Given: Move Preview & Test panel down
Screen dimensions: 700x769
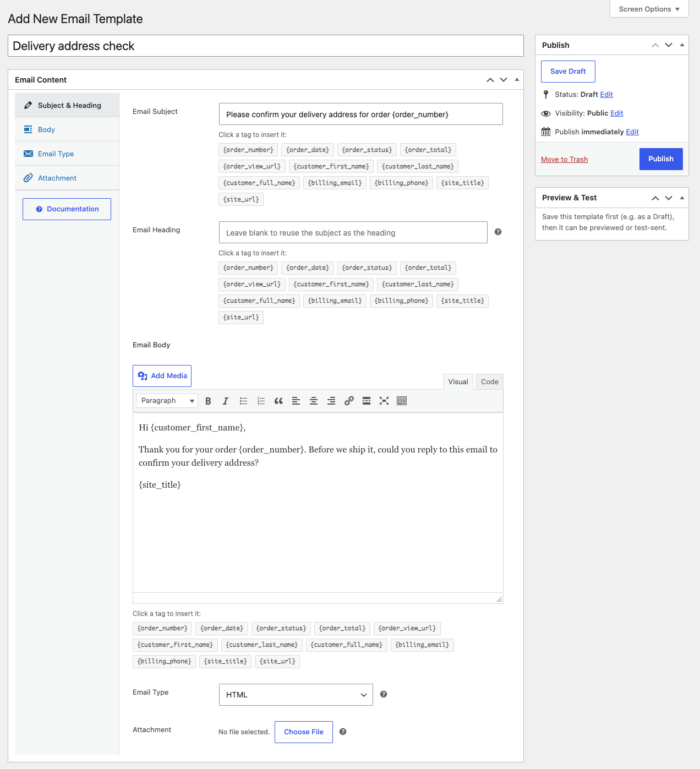Looking at the screenshot, I should 669,198.
